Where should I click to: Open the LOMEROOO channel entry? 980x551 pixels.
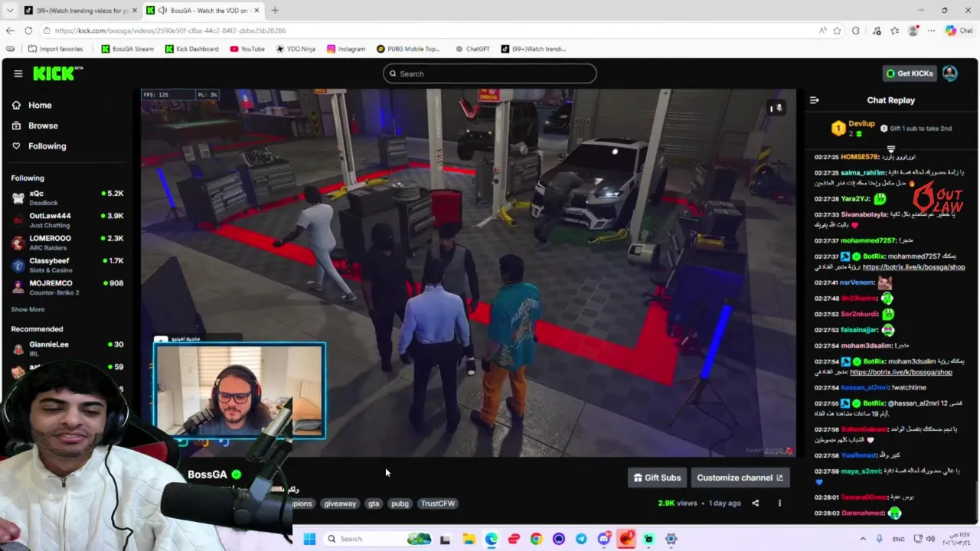click(x=67, y=242)
